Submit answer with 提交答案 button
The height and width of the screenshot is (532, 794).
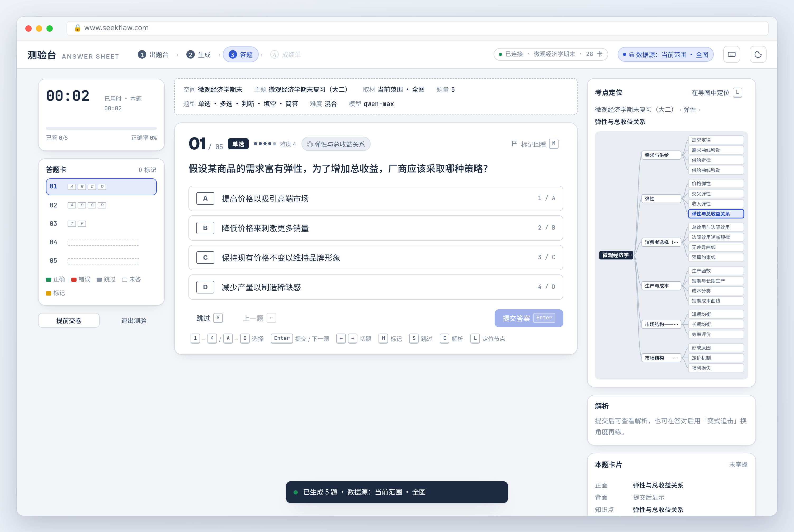529,318
